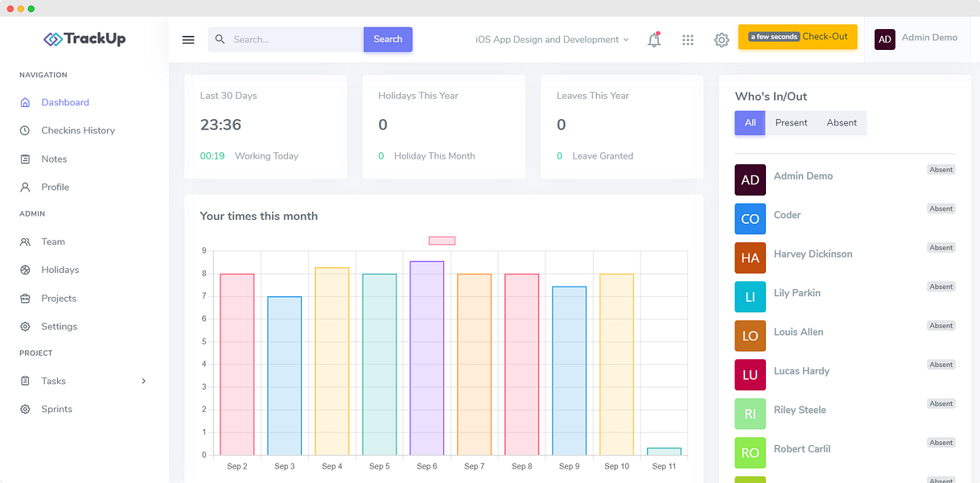Click the Your times this month heading
980x483 pixels.
pyautogui.click(x=259, y=216)
